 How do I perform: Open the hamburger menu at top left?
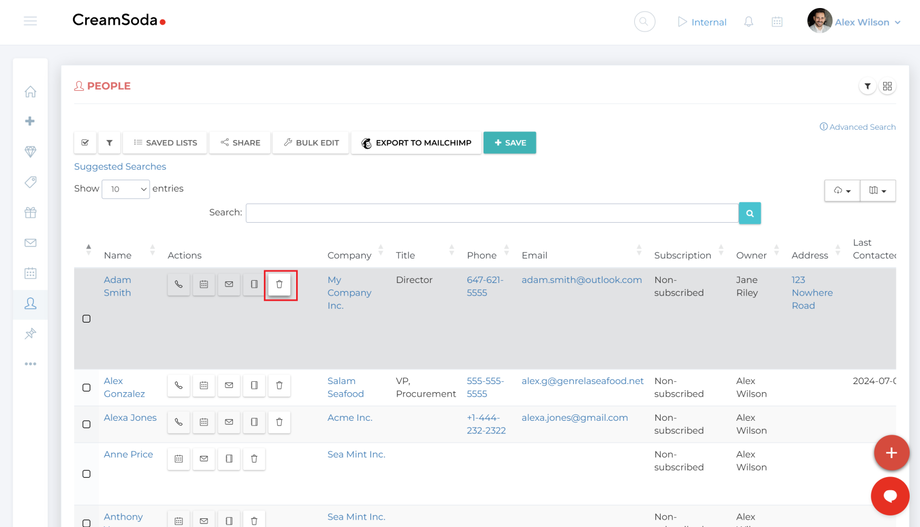30,21
